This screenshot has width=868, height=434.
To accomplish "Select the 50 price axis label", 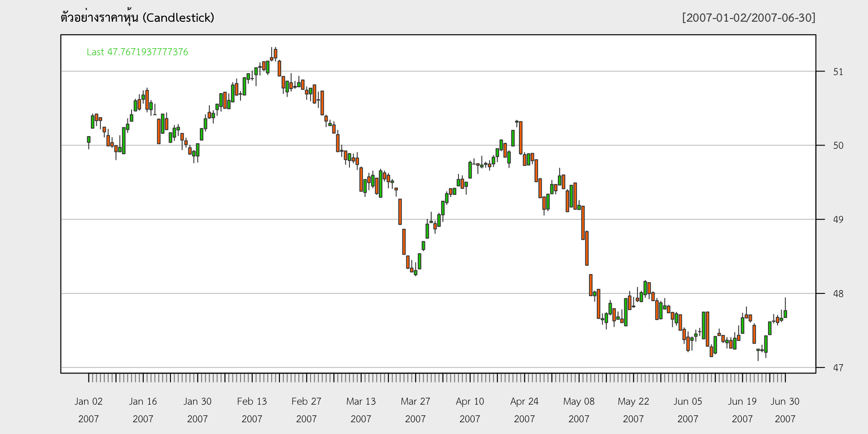I will pos(838,146).
